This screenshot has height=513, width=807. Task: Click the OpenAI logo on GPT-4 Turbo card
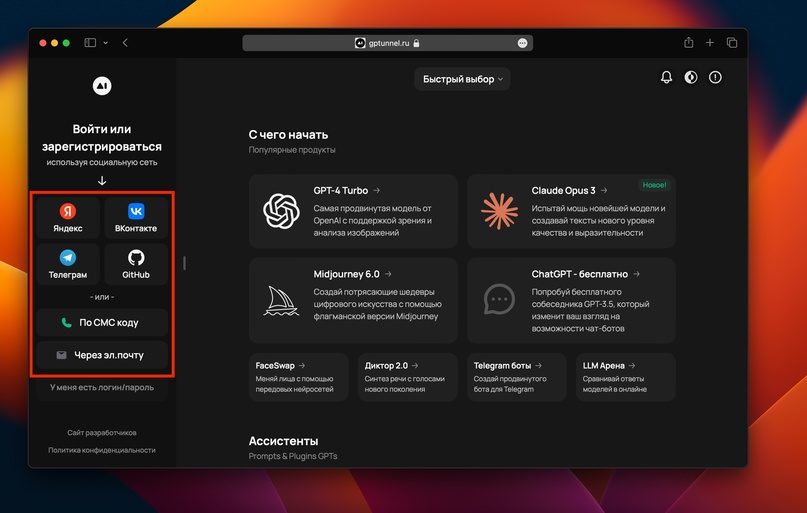281,211
